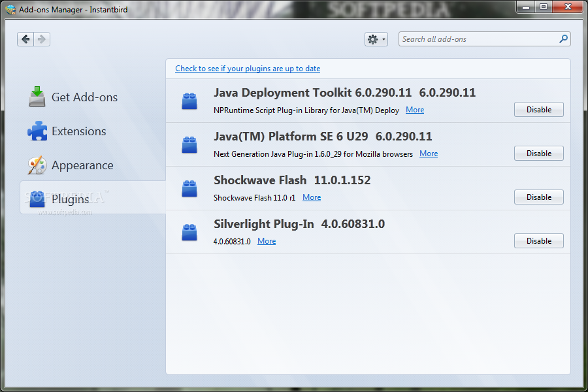Click the Appearance paint palette icon
The width and height of the screenshot is (588, 392).
[x=37, y=165]
